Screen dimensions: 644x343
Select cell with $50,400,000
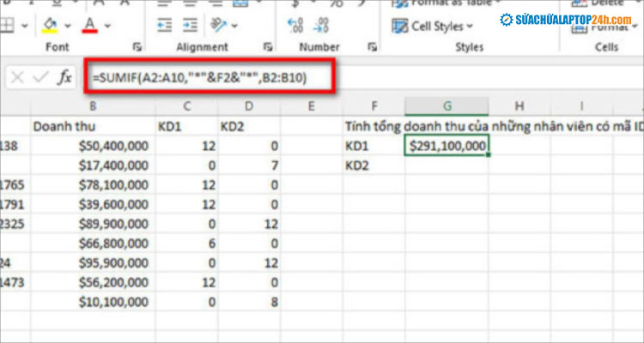(93, 146)
